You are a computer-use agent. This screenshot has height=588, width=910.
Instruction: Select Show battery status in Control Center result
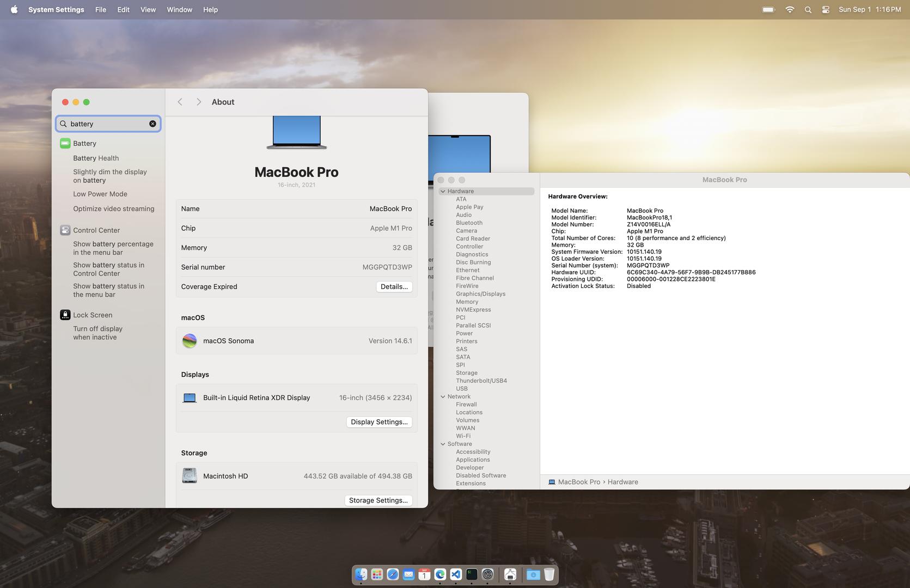(109, 269)
